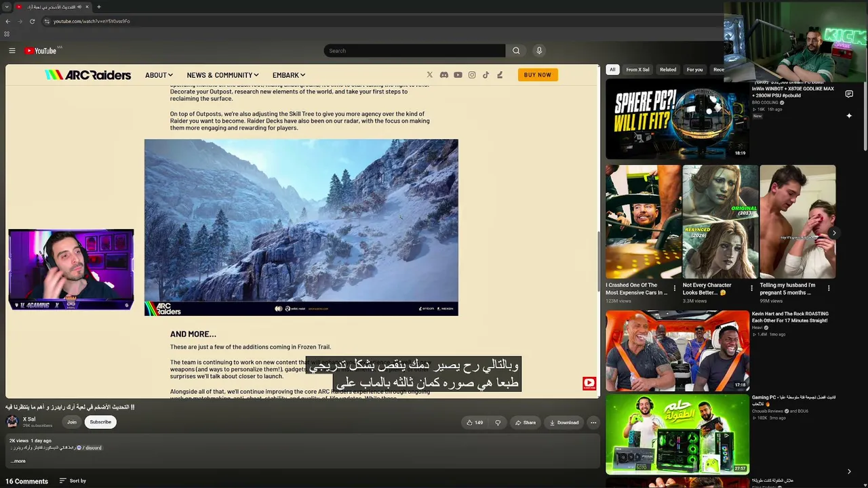Select the Related filter chip
The image size is (868, 488).
pyautogui.click(x=668, y=69)
